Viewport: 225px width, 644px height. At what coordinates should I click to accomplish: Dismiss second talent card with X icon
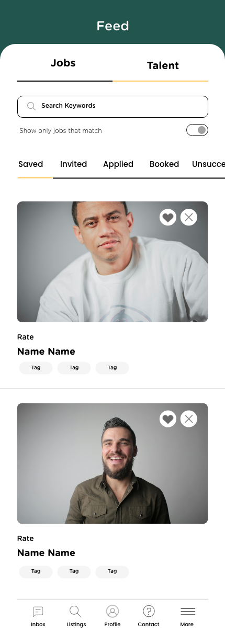pyautogui.click(x=189, y=419)
